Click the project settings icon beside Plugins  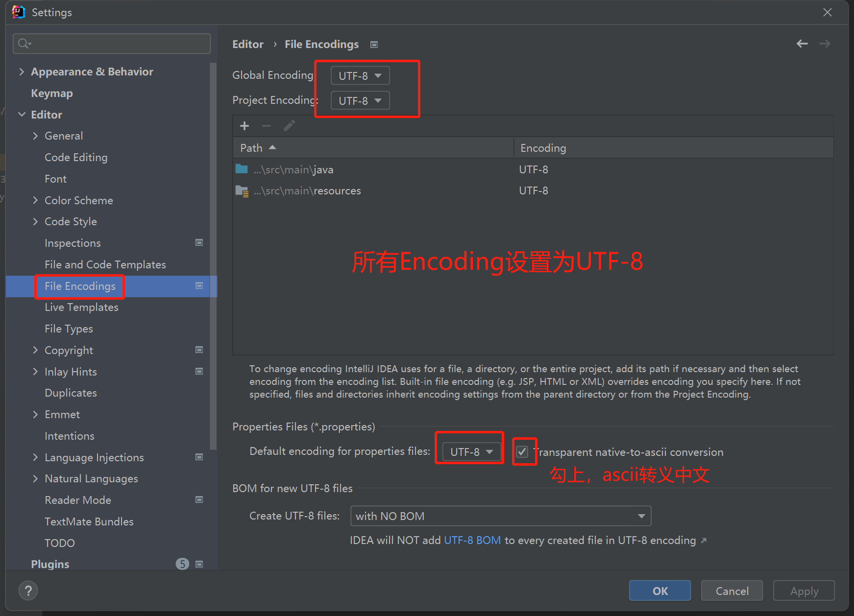(x=199, y=564)
